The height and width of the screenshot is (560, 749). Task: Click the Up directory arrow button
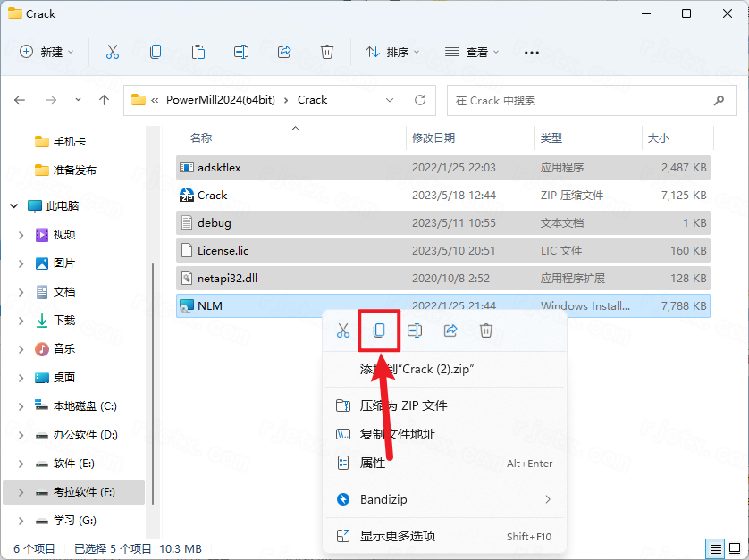click(105, 100)
